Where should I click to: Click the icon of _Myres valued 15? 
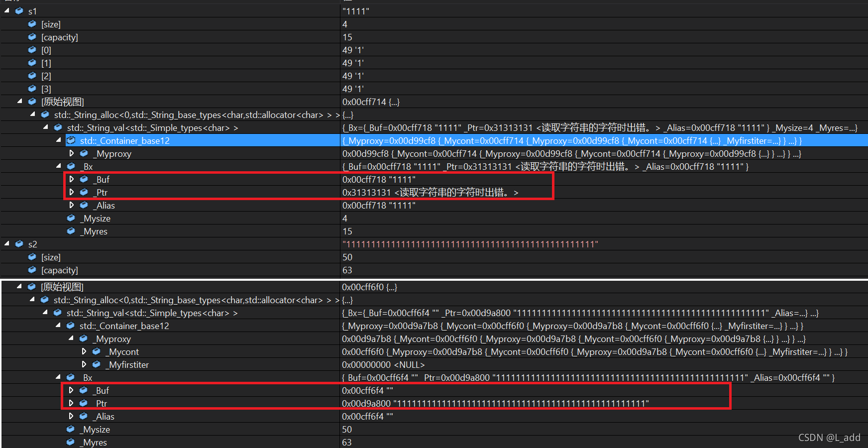point(71,231)
